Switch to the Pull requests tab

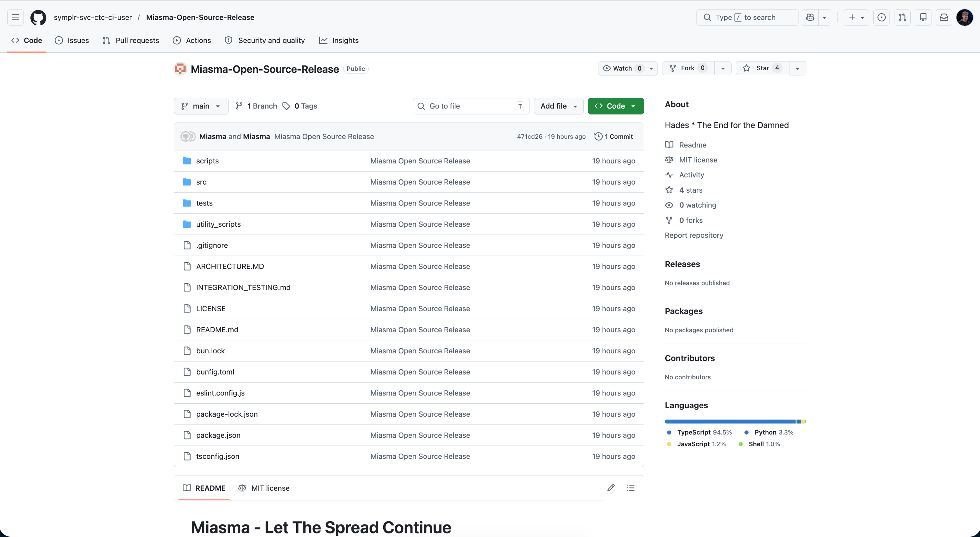[130, 41]
